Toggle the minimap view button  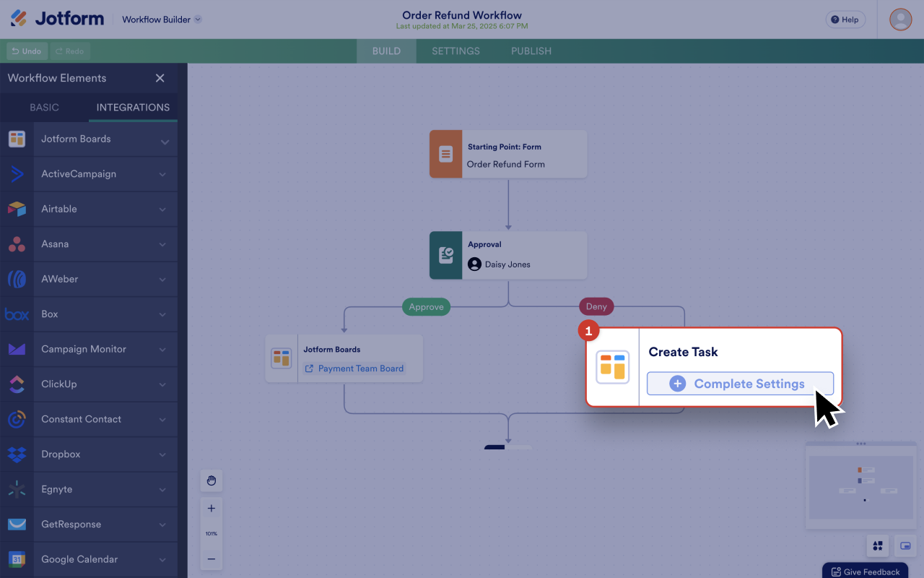click(905, 545)
